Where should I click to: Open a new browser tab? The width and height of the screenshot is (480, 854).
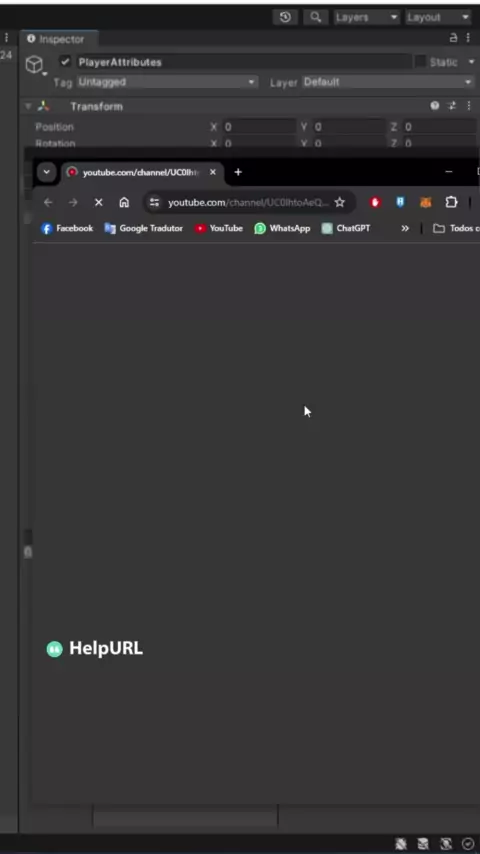pos(238,172)
